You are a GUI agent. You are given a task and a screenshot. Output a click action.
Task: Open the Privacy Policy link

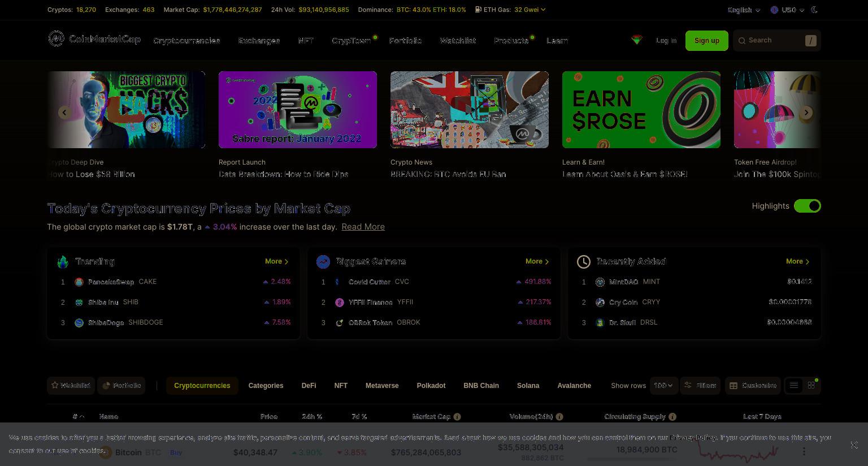click(693, 438)
